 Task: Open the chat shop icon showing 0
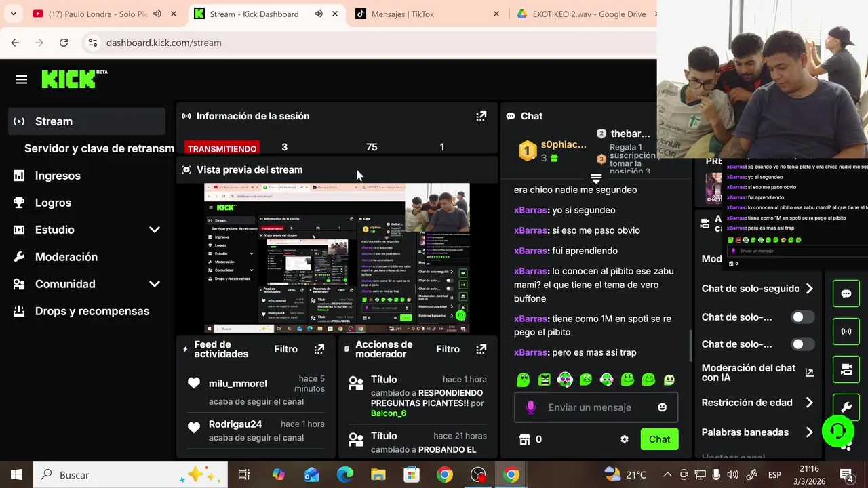pyautogui.click(x=524, y=439)
